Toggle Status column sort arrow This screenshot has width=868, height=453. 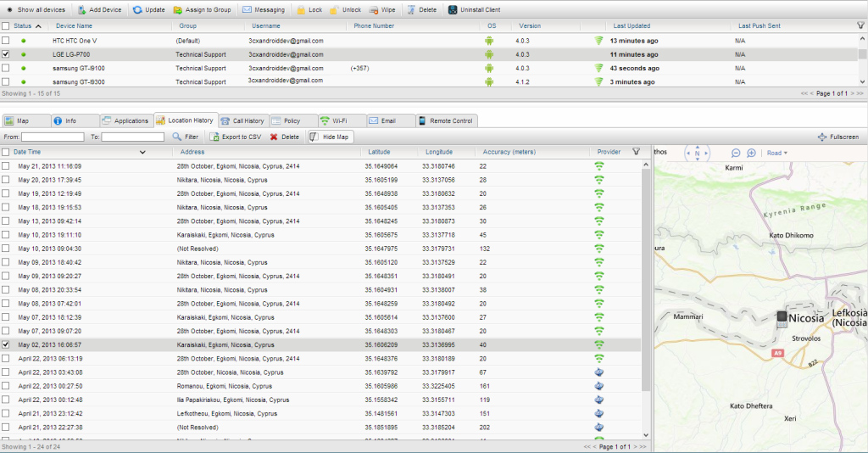click(38, 26)
